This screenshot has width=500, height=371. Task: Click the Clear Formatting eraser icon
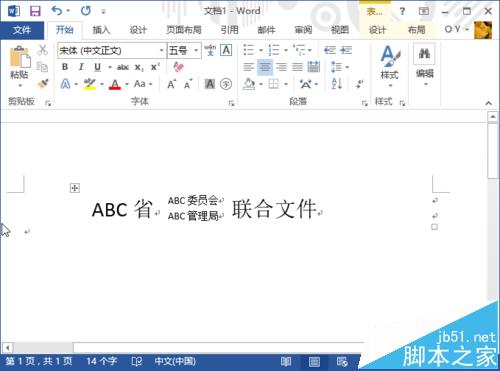point(178,67)
